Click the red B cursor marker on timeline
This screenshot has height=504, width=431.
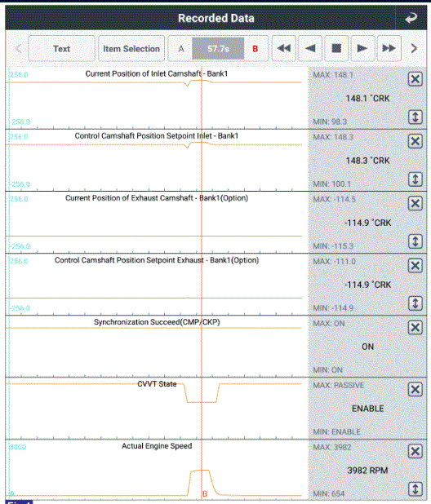tap(205, 494)
